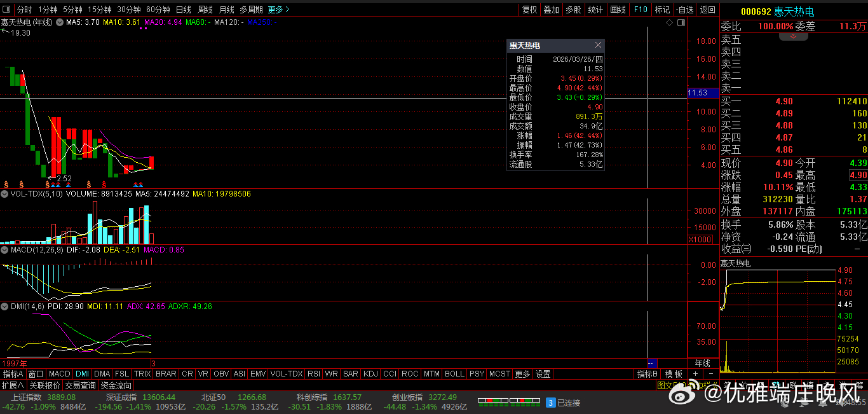Image resolution: width=868 pixels, height=414 pixels.
Task: Click the 已连接 connection status icon
Action: [551, 403]
